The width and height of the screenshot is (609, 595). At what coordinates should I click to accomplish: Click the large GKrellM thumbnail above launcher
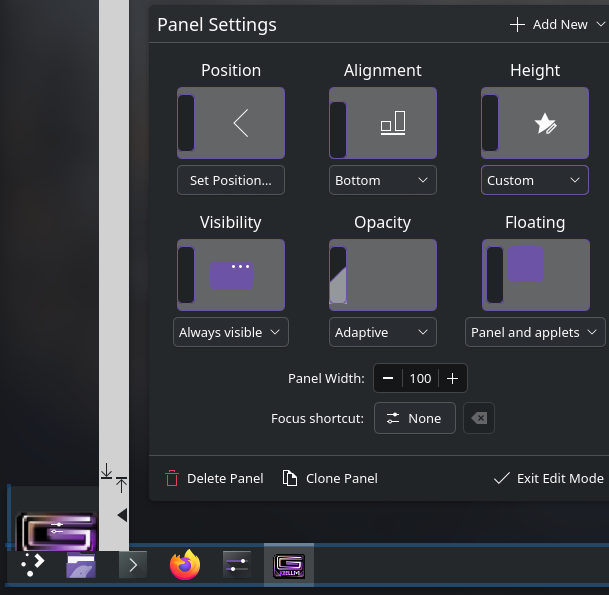pos(57,533)
